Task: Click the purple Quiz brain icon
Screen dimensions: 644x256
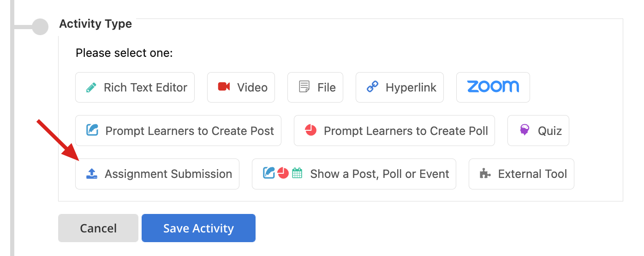Action: [x=525, y=130]
